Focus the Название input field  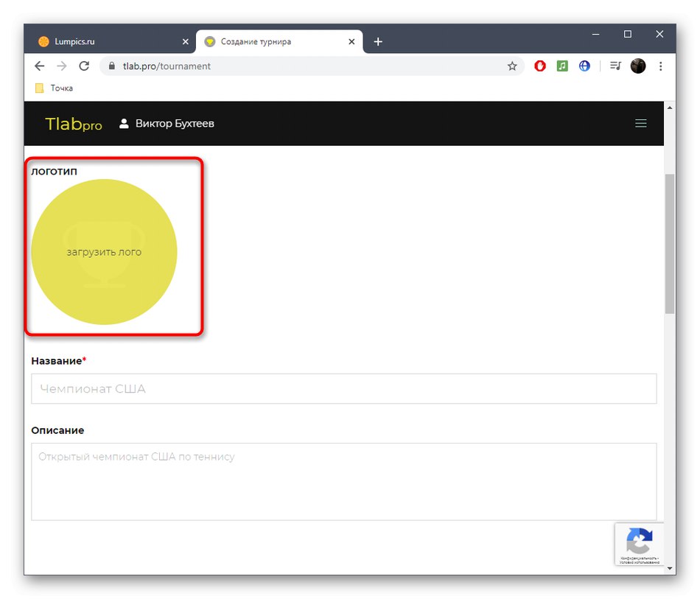(344, 389)
